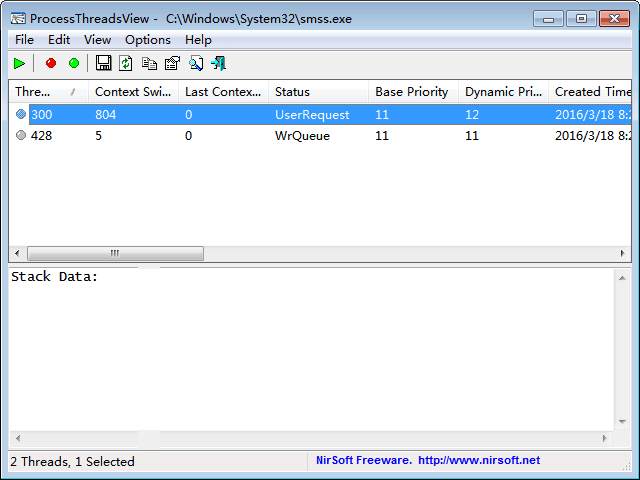640x480 pixels.
Task: Click the thread list horizontal scrollbar thumb
Action: point(115,253)
